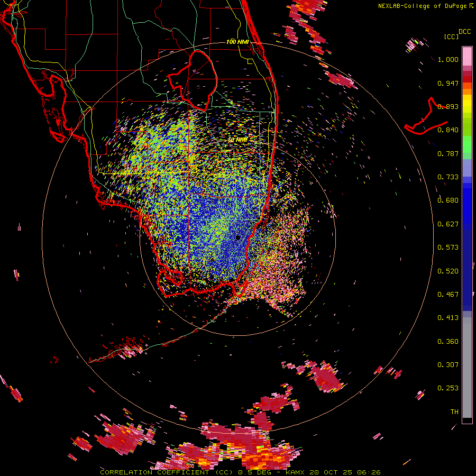Click the gray segment of the color bar
The height and width of the screenshot is (476, 476).
(x=467, y=368)
